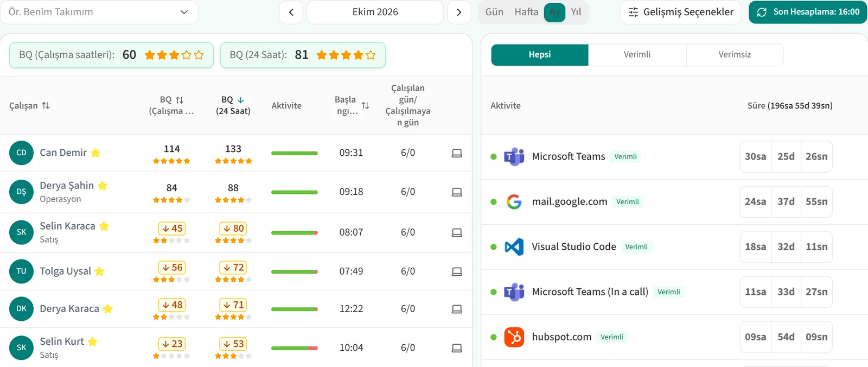Click laptop icon in Derya Şahin row
The image size is (868, 367).
[x=457, y=192]
